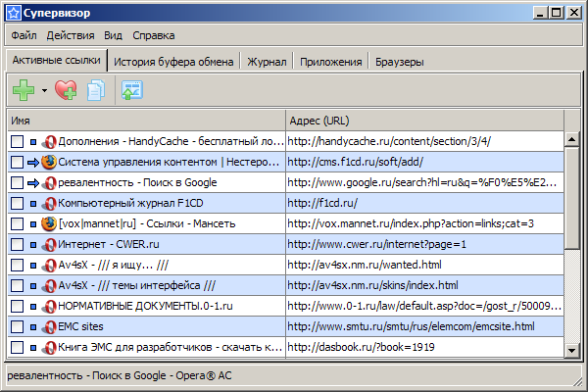Enable checkbox for EMC sites row

(17, 326)
